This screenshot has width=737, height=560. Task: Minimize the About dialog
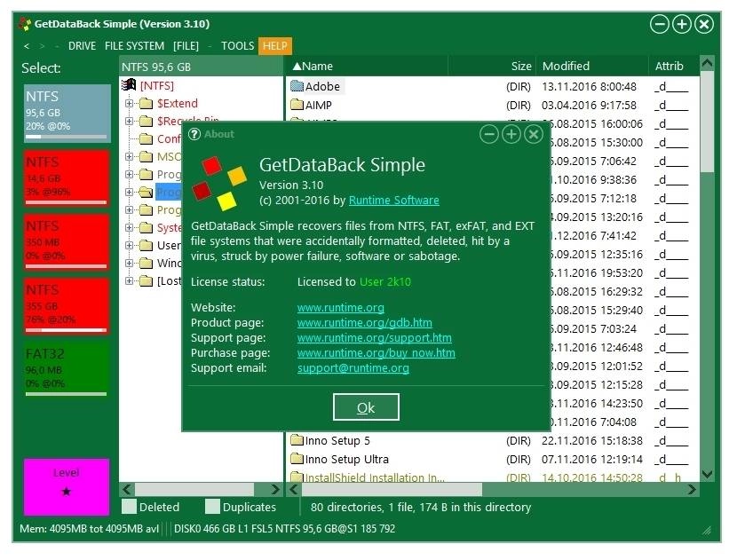[x=489, y=135]
